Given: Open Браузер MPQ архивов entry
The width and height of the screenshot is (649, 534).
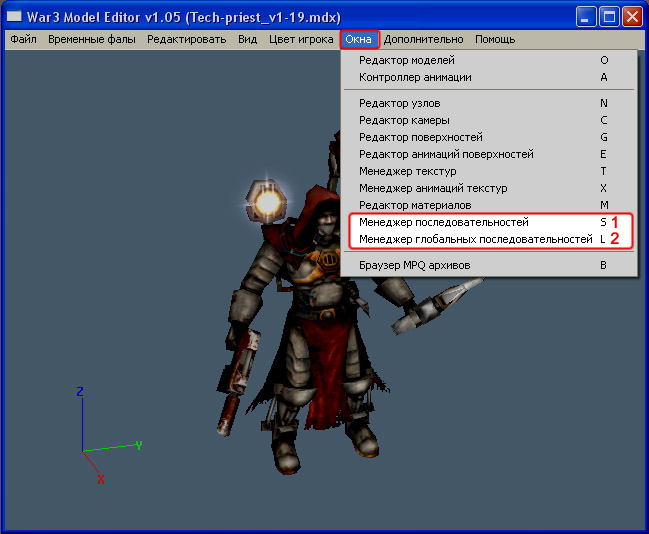Looking at the screenshot, I should pos(489,265).
